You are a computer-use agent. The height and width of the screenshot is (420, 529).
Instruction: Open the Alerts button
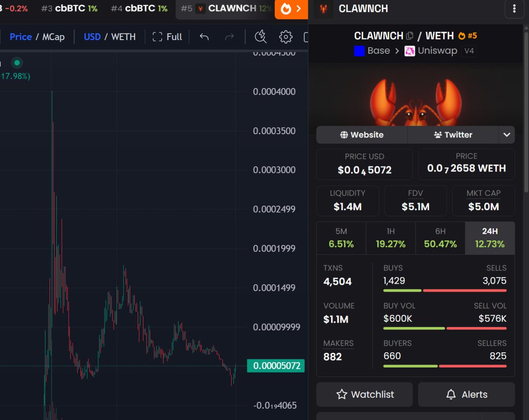pyautogui.click(x=466, y=394)
